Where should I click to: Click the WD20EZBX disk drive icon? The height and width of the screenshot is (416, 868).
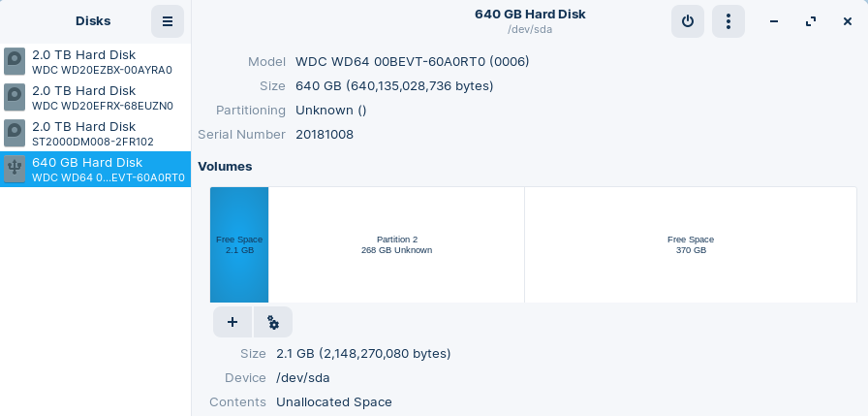click(x=15, y=61)
